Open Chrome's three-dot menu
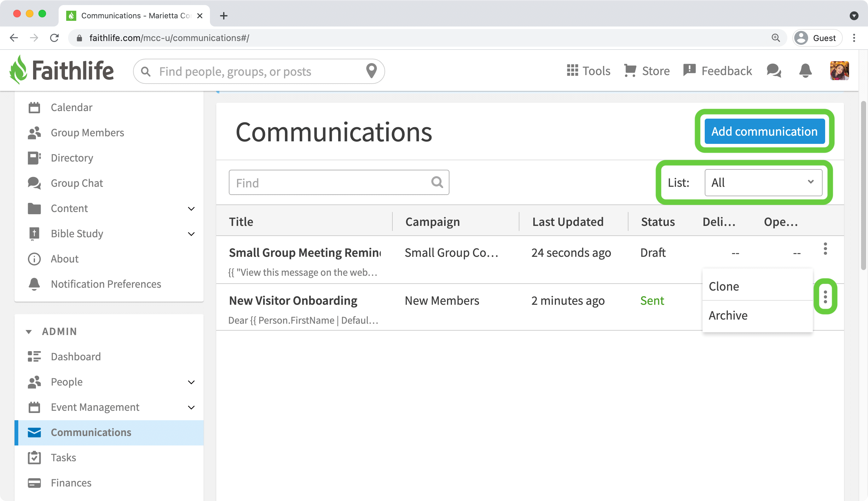The width and height of the screenshot is (868, 501). (854, 38)
